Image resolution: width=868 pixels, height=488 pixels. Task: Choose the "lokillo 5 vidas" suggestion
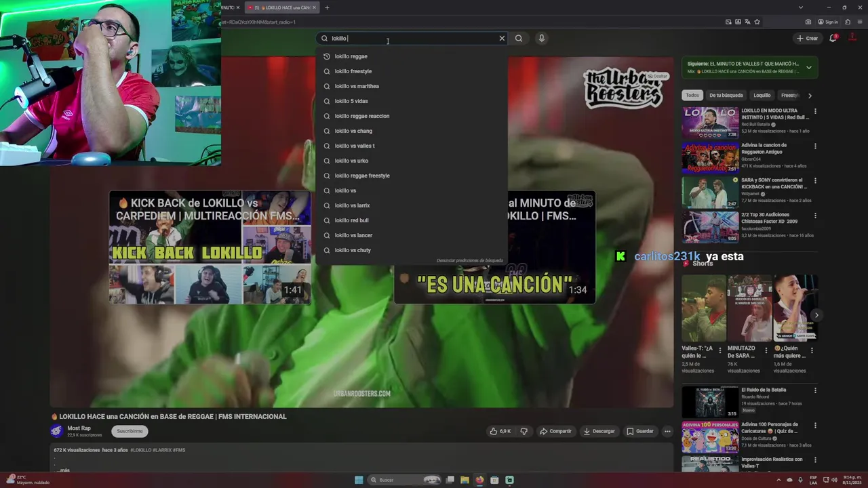pyautogui.click(x=412, y=101)
